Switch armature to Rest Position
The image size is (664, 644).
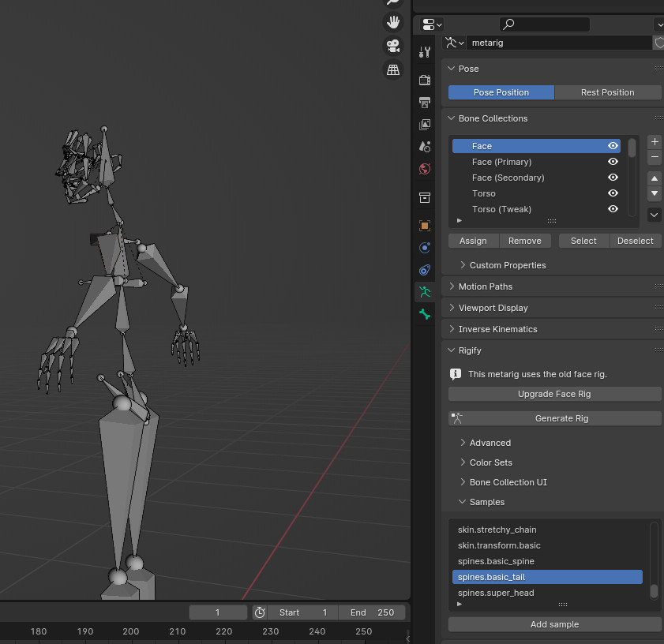pyautogui.click(x=607, y=92)
